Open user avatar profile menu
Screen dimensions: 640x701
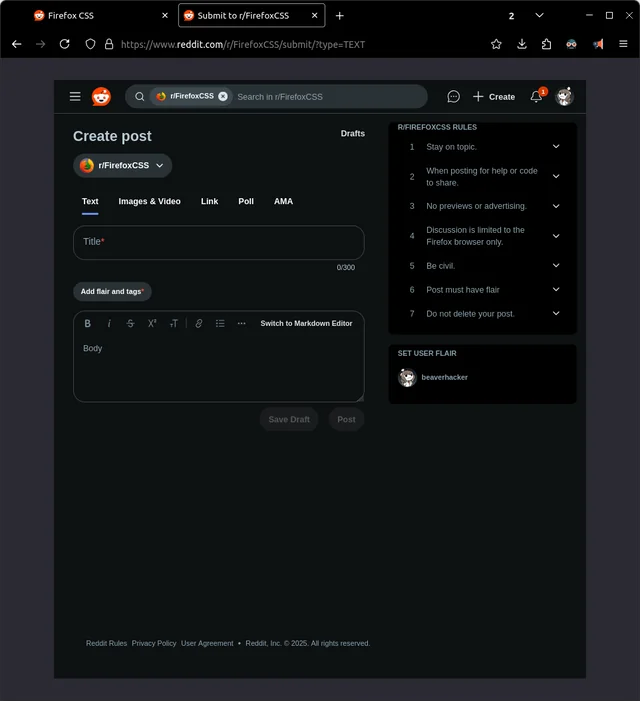pos(564,97)
